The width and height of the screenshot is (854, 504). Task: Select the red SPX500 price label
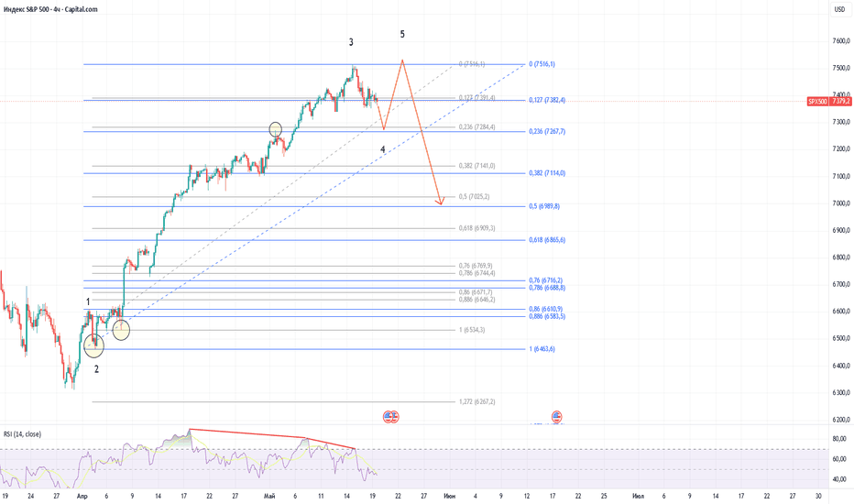pos(817,102)
